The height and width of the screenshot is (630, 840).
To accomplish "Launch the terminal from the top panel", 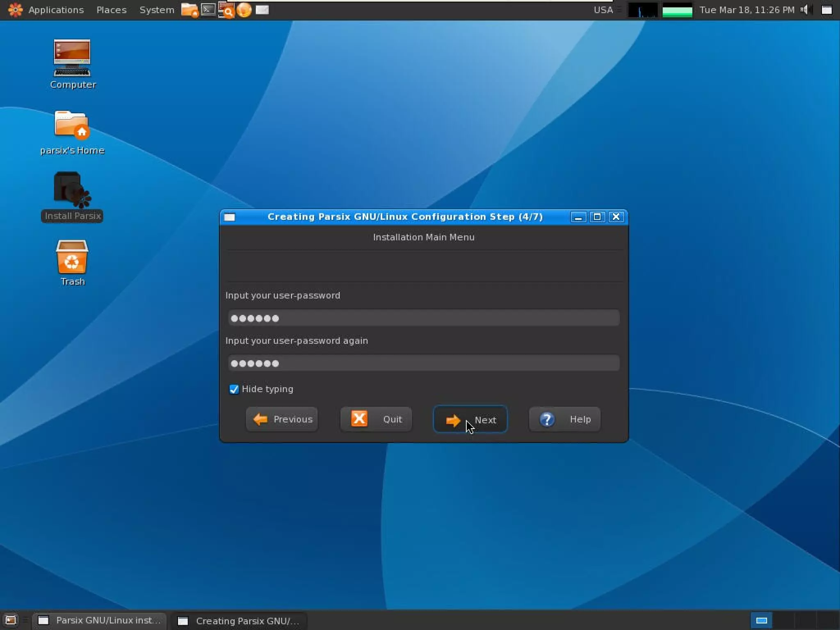I will pyautogui.click(x=208, y=10).
